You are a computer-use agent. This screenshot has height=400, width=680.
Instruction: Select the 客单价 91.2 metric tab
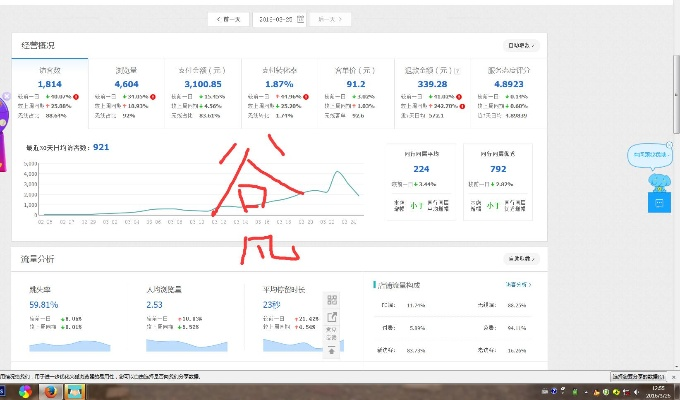(x=353, y=84)
